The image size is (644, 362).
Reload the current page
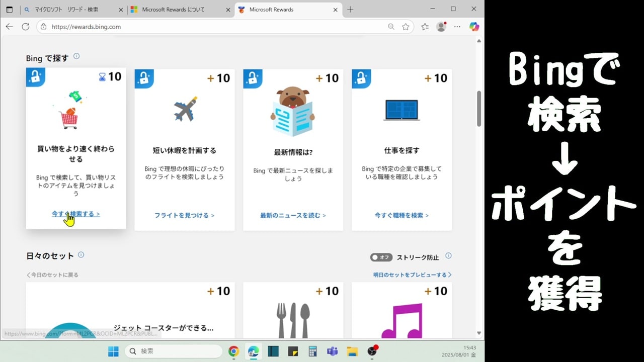(26, 27)
